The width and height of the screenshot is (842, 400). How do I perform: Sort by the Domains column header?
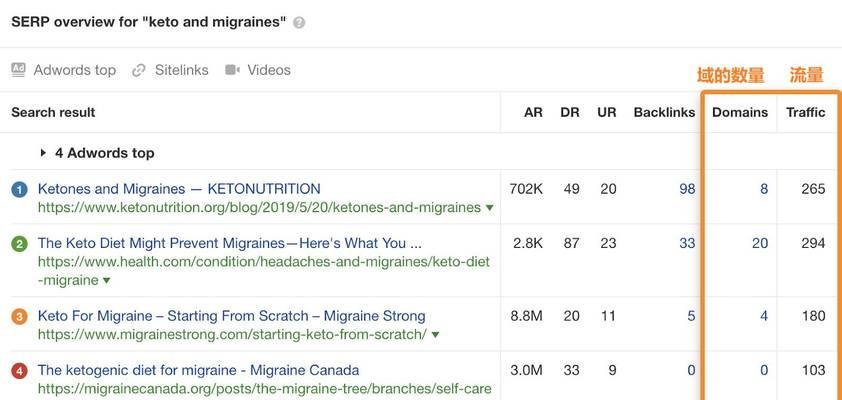point(740,112)
